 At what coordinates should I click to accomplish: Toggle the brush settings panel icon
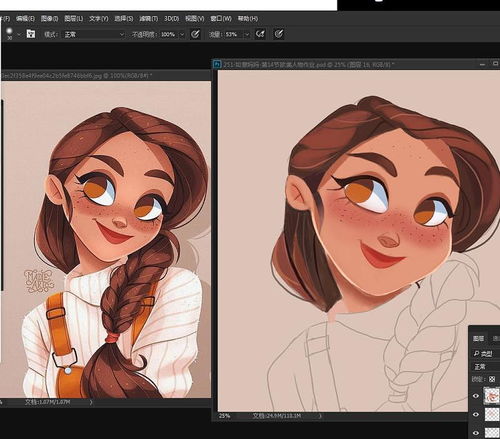31,34
